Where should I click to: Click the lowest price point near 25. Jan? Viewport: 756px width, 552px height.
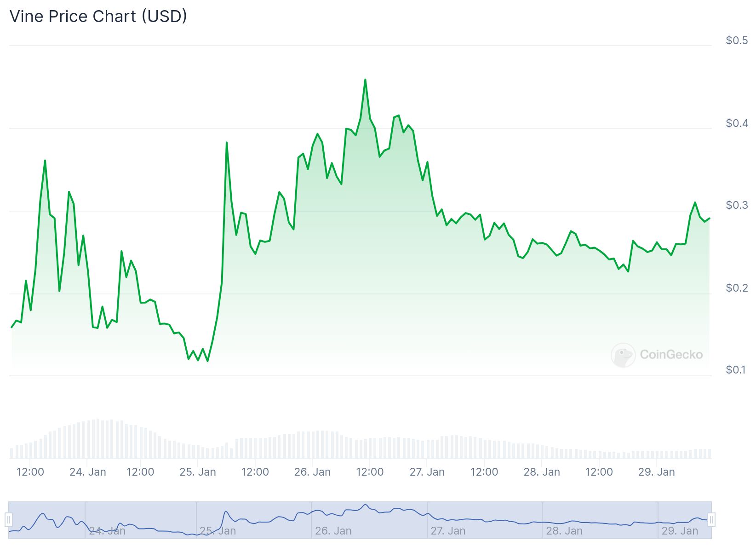(207, 361)
